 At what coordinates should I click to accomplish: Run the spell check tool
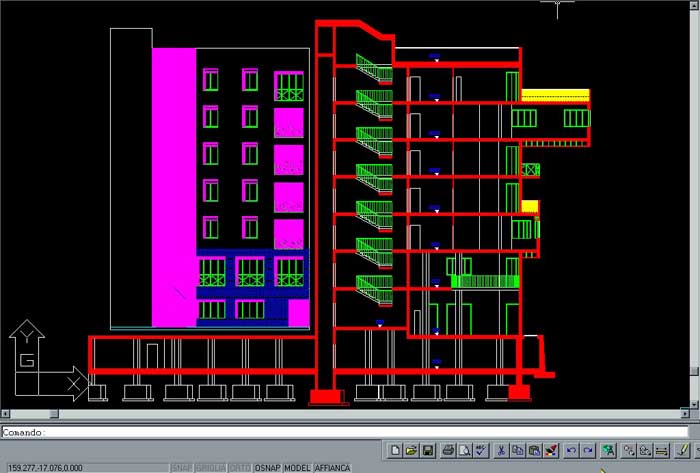pos(481,451)
